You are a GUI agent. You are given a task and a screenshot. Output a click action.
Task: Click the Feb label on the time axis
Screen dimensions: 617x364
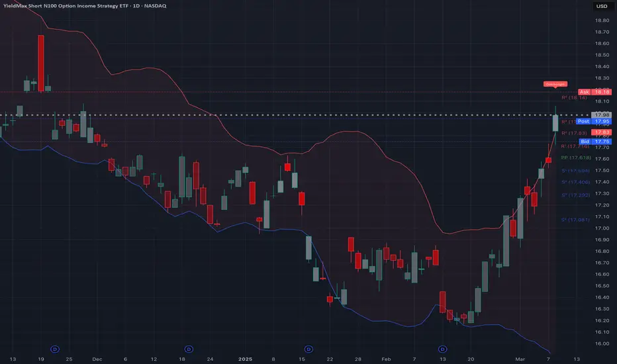(x=386, y=359)
